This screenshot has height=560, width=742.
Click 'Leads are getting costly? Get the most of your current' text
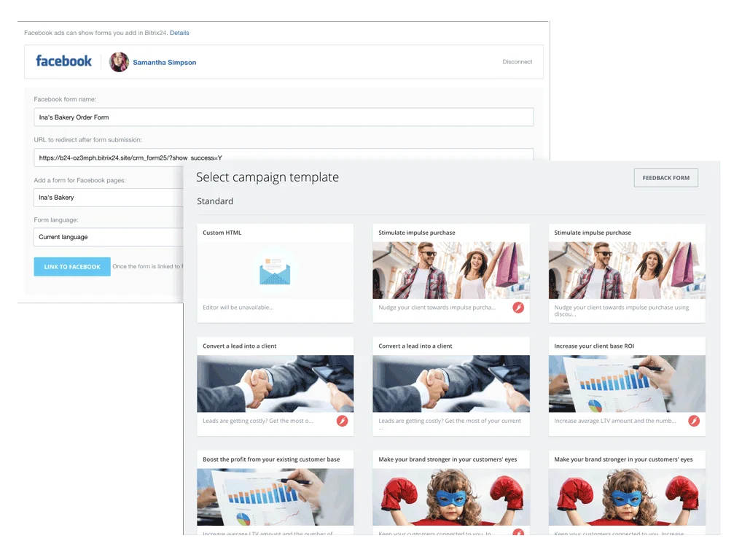click(450, 421)
